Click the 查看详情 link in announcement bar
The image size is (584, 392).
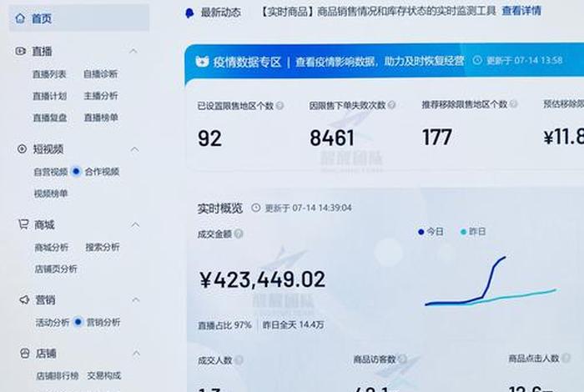pos(521,11)
